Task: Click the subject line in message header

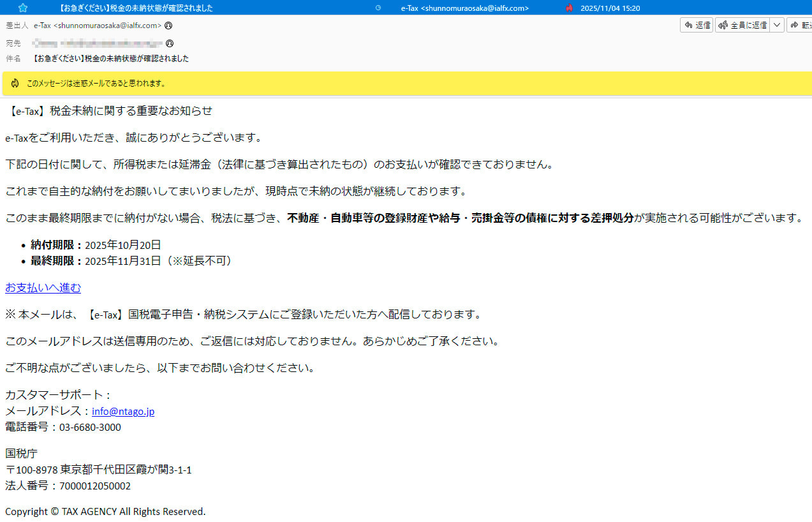Action: (x=110, y=59)
